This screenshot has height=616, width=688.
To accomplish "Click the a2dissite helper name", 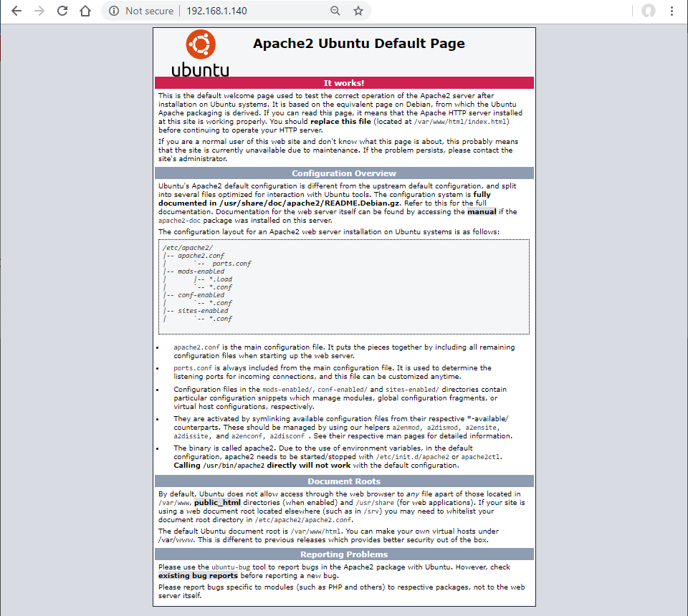I will pos(191,436).
